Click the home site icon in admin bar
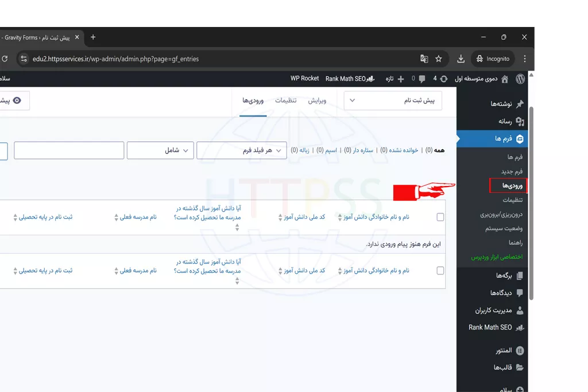Screen dimensions: 588x392 pos(505,79)
